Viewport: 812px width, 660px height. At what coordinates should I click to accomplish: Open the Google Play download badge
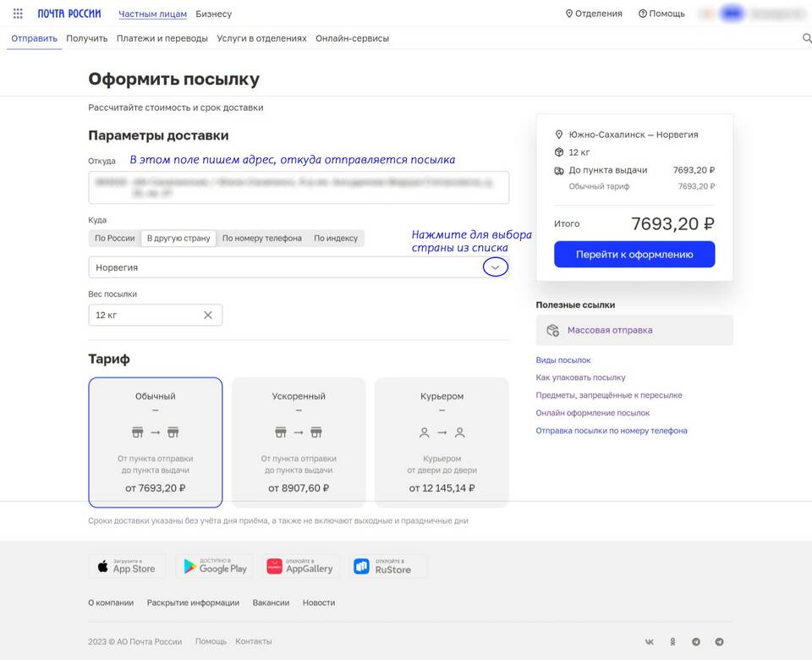coord(214,567)
